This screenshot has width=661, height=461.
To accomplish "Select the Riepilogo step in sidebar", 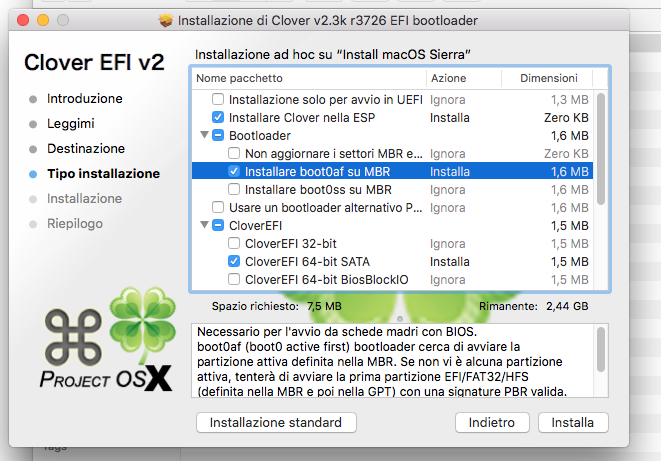I will 75,224.
